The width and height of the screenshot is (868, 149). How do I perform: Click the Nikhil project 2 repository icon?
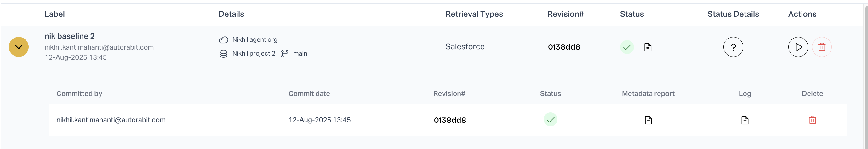click(x=223, y=54)
